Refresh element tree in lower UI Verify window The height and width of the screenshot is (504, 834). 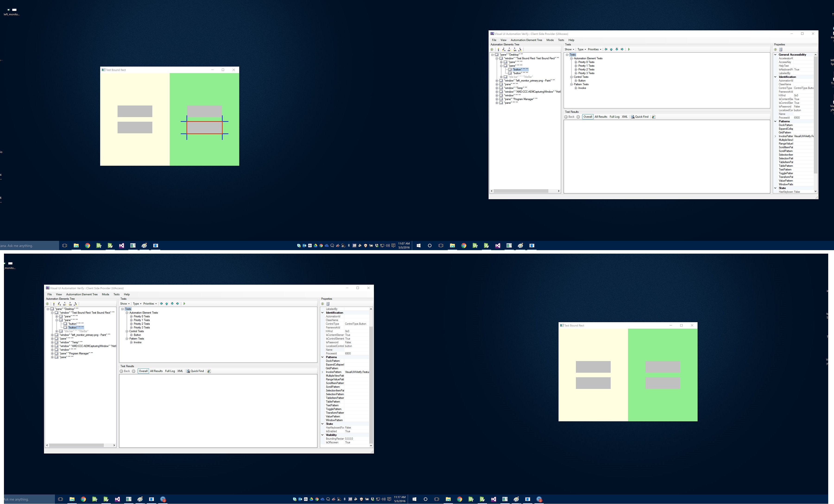[x=47, y=304]
